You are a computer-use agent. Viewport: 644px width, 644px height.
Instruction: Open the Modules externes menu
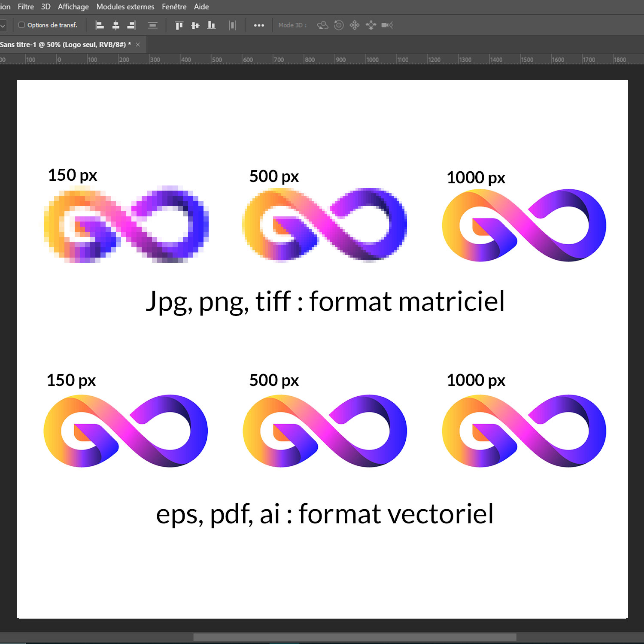(x=125, y=7)
